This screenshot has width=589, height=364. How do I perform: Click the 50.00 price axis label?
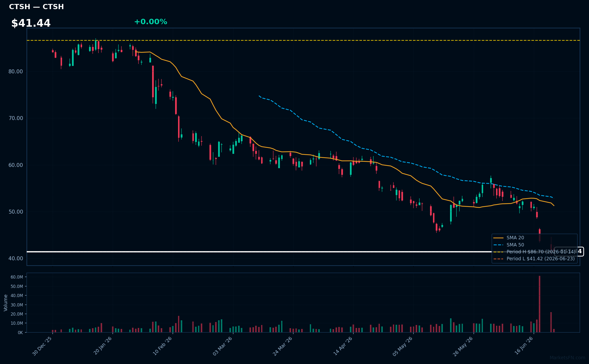click(16, 212)
